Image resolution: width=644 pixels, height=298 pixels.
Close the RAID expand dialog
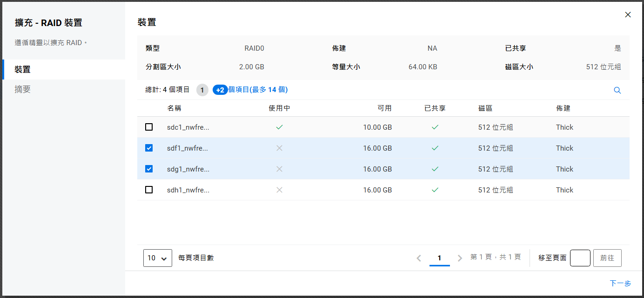[628, 15]
